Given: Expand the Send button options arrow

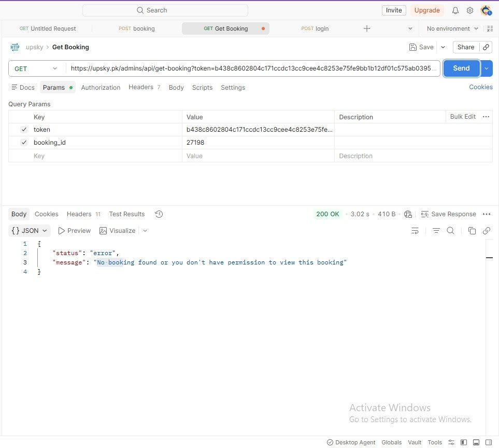Looking at the screenshot, I should (x=487, y=68).
